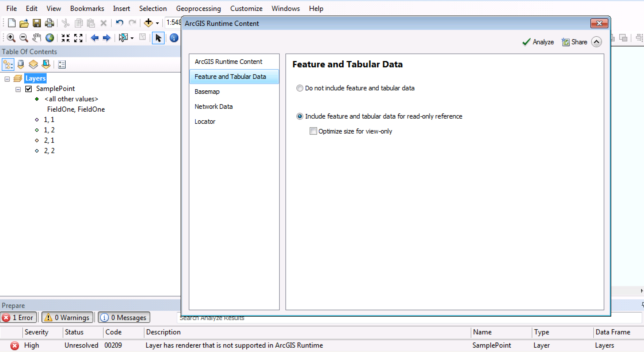Save the map with the floppy icon
The image size is (644, 354).
[x=37, y=23]
